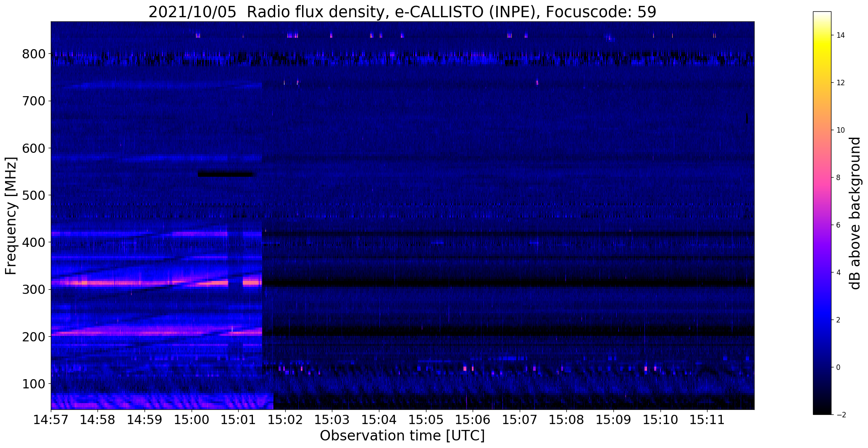Screen dimensions: 868x448
Task: Click the colorbar tick label 4
Action: click(838, 272)
